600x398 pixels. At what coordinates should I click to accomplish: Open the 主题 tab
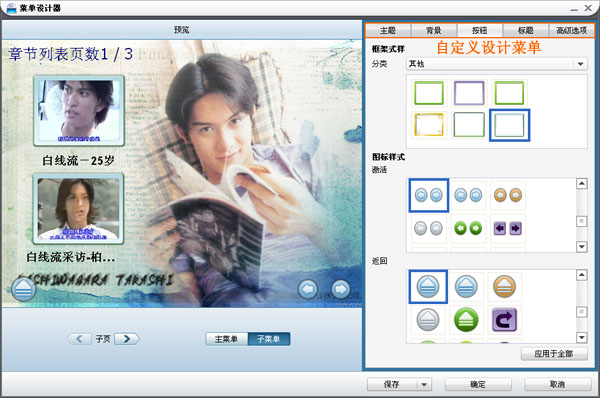click(388, 30)
